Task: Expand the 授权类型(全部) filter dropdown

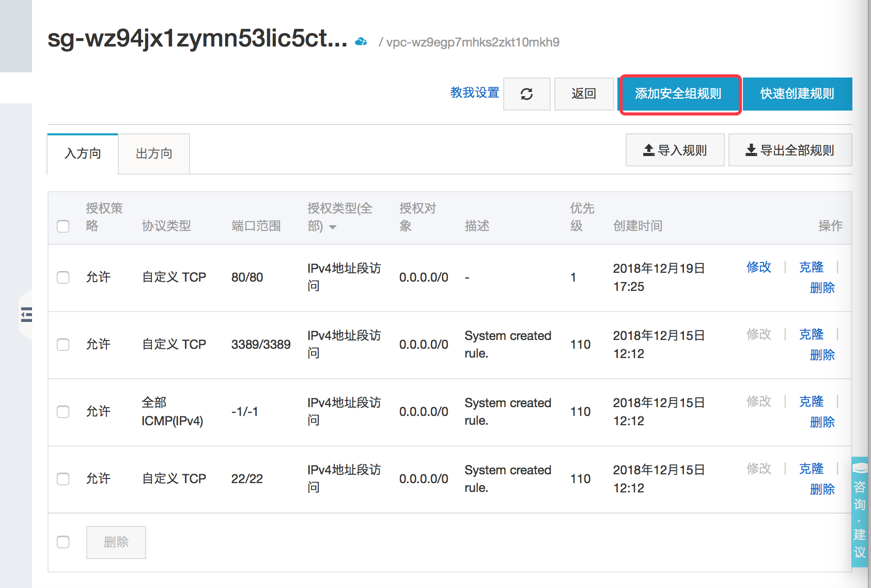Action: 333,227
